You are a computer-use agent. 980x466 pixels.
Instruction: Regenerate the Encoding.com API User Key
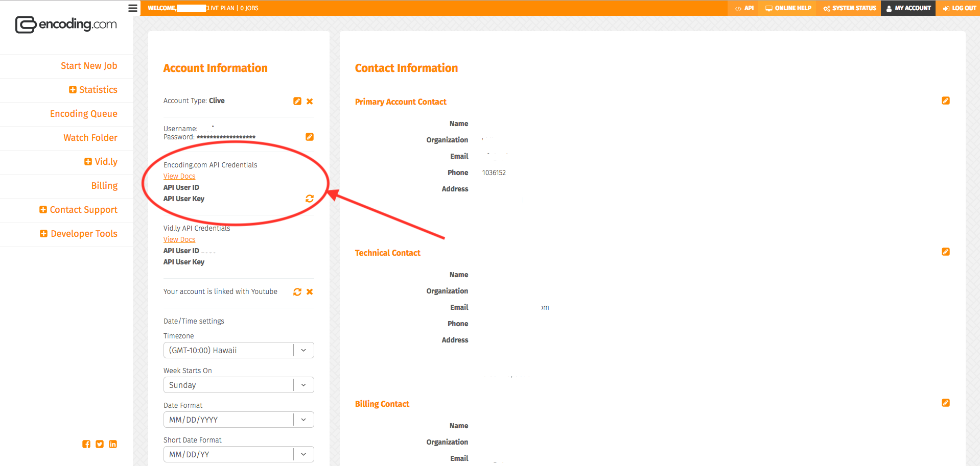click(x=310, y=199)
